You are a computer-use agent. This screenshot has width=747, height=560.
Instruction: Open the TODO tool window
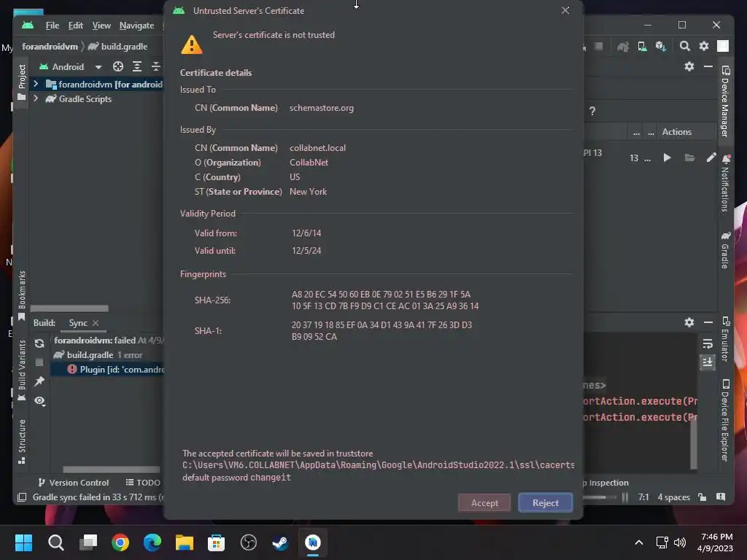[143, 483]
